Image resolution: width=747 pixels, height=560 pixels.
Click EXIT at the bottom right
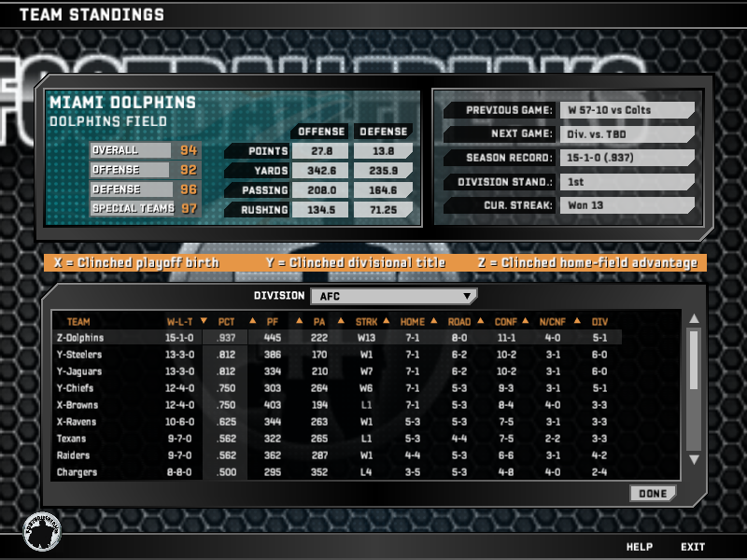[693, 547]
